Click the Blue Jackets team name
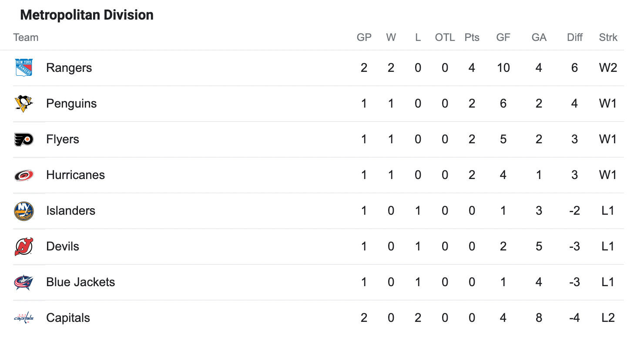 pos(80,282)
